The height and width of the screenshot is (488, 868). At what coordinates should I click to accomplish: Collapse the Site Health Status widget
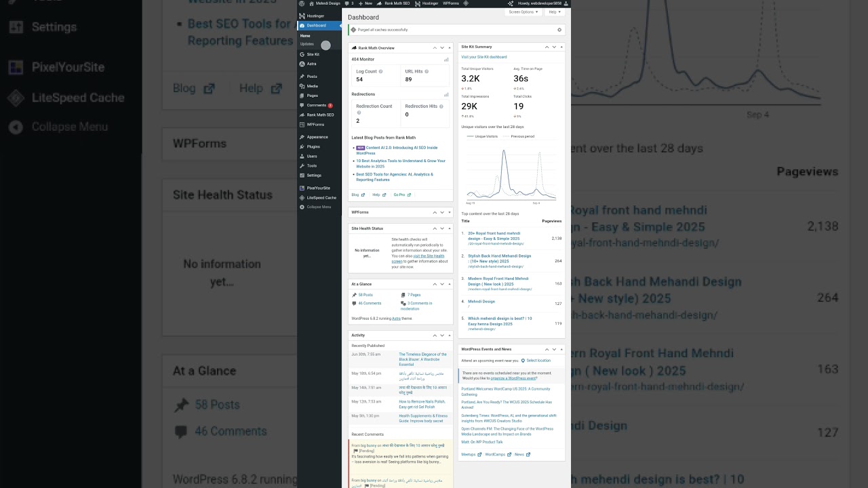[449, 228]
